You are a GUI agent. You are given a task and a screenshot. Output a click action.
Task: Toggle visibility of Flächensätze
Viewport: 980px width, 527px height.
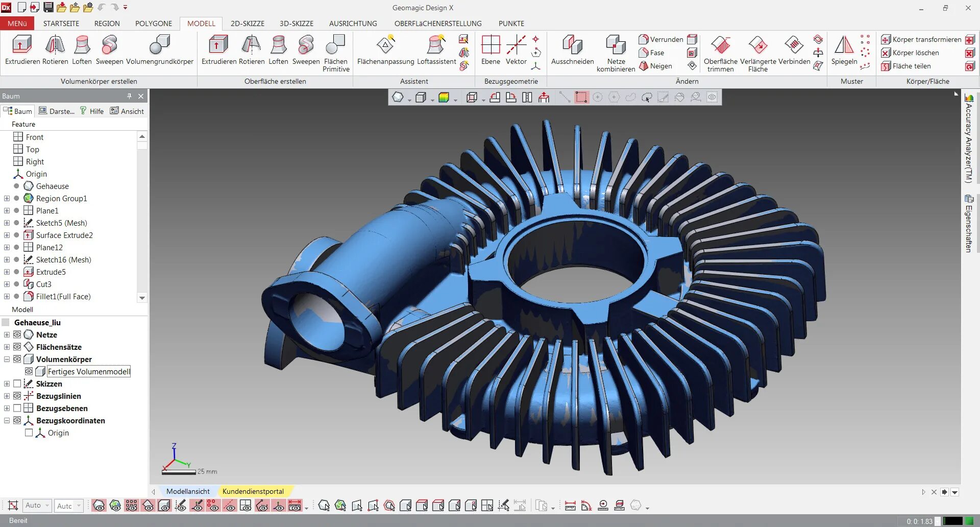point(17,347)
